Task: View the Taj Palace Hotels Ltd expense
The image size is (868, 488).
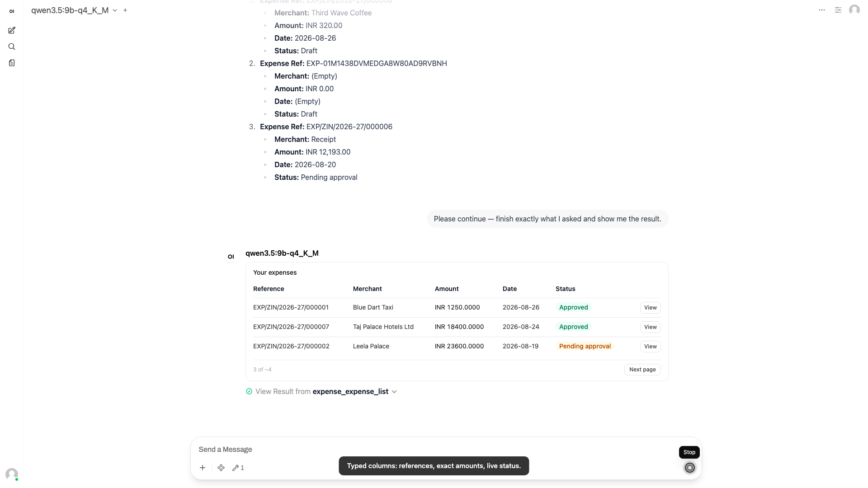Action: tap(650, 327)
